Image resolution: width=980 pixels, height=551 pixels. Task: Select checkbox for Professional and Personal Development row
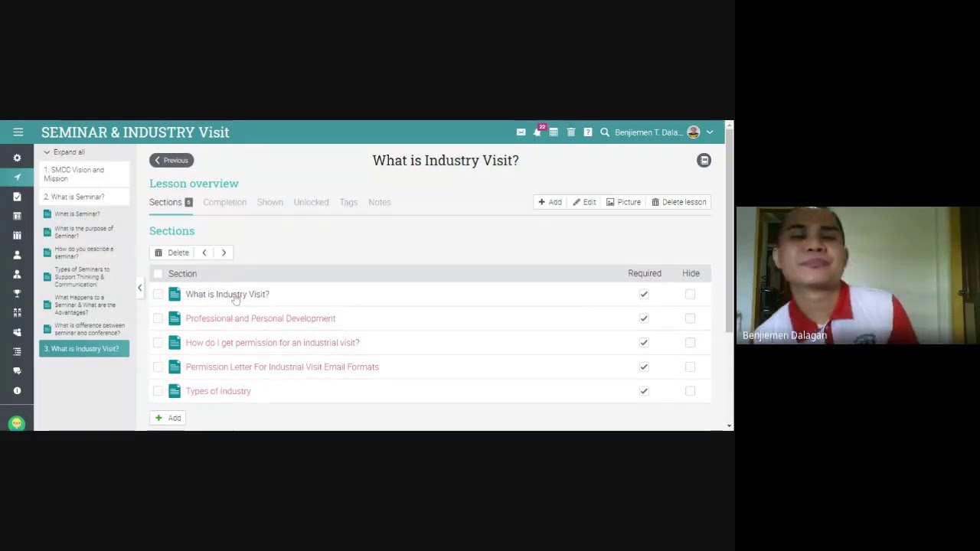pos(158,318)
